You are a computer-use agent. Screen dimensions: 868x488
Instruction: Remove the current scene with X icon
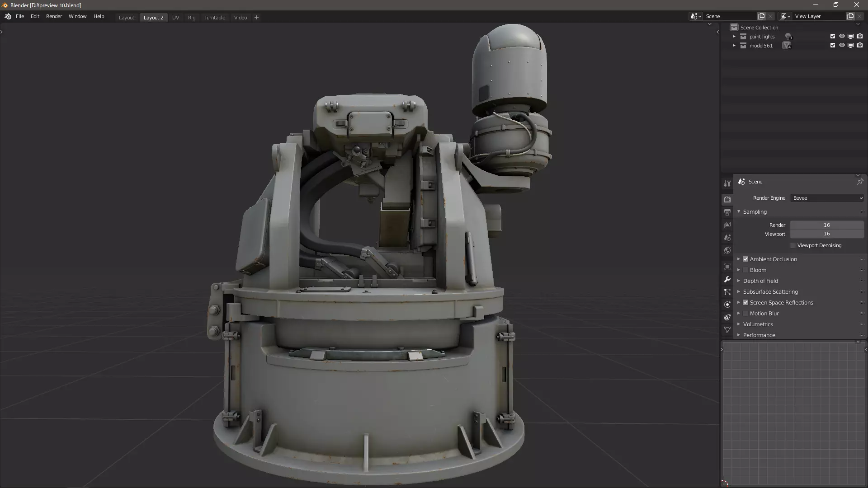(x=770, y=16)
